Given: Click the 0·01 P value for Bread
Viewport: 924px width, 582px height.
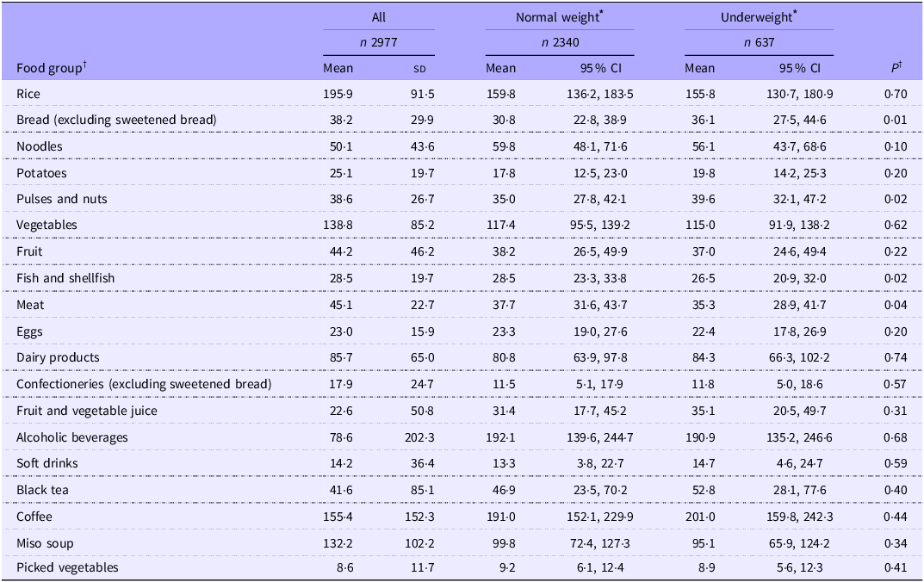Looking at the screenshot, I should [895, 121].
